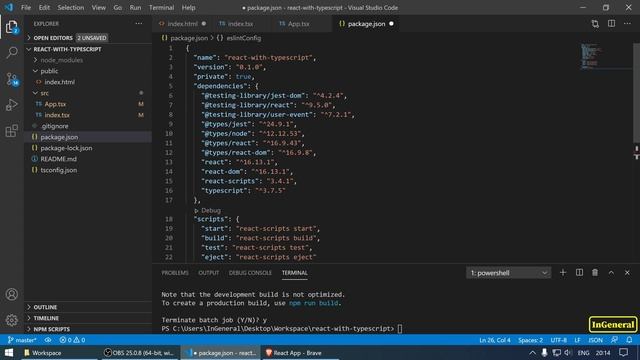This screenshot has width=640, height=360.
Task: Split the terminal panel
Action: pyautogui.click(x=579, y=273)
